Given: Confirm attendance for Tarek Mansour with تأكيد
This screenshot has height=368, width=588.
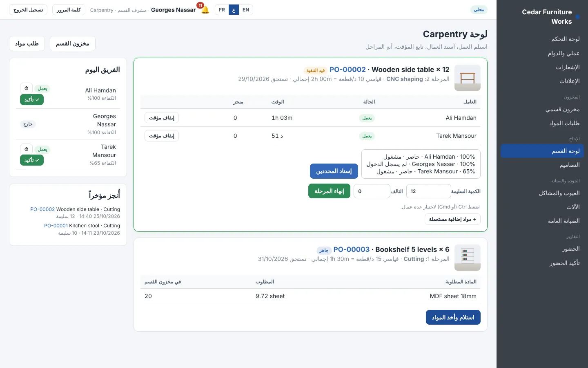Looking at the screenshot, I should tap(32, 160).
